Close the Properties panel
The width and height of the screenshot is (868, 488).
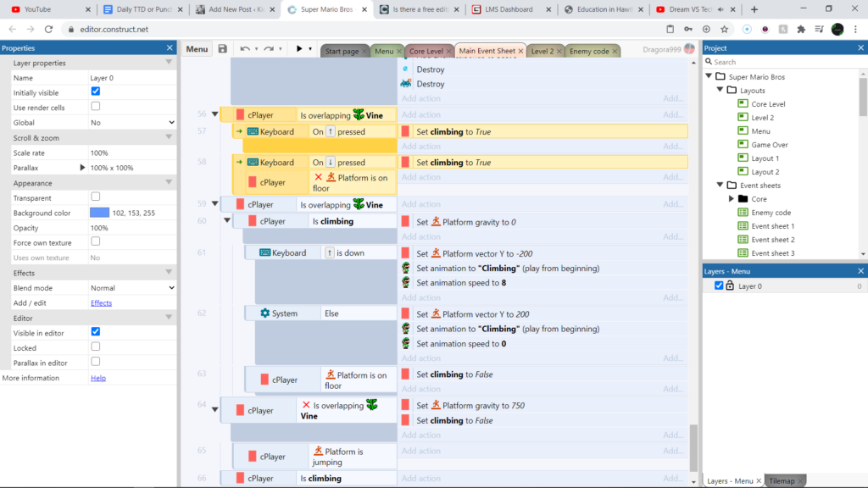point(170,48)
